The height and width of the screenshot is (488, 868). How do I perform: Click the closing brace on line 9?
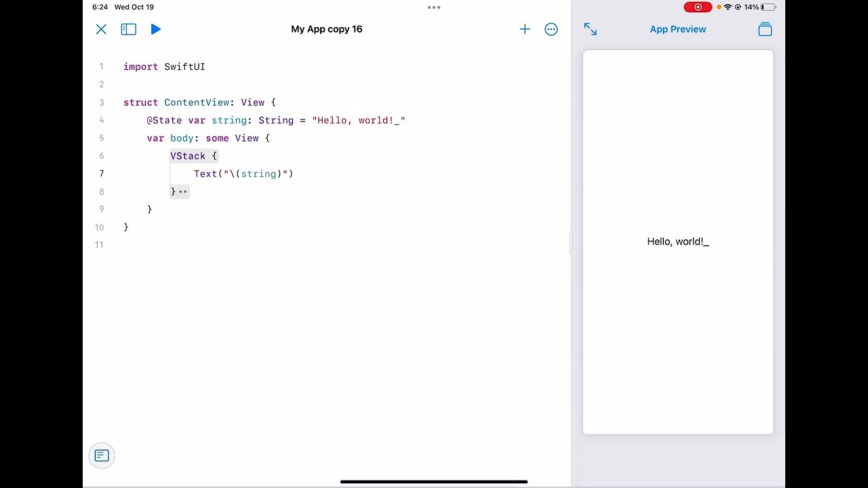pyautogui.click(x=150, y=209)
